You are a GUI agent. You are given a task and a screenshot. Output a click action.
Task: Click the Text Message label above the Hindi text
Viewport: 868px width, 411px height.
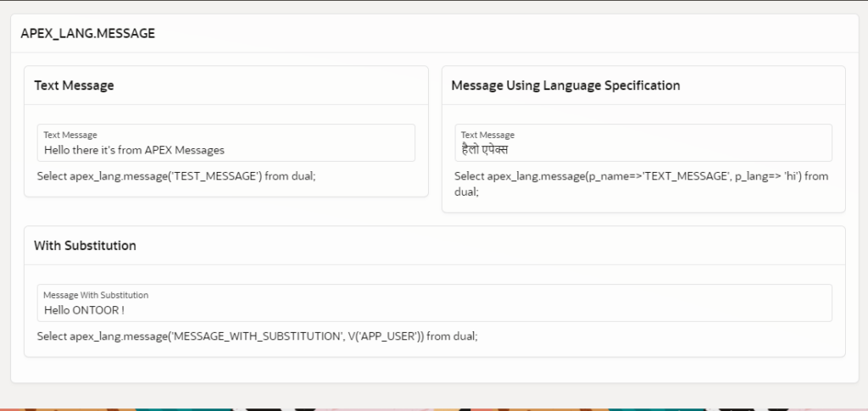[x=487, y=135]
